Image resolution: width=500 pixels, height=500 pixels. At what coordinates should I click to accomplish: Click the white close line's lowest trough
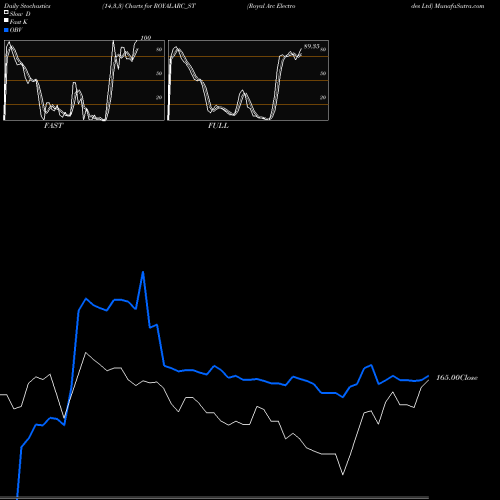[343, 474]
